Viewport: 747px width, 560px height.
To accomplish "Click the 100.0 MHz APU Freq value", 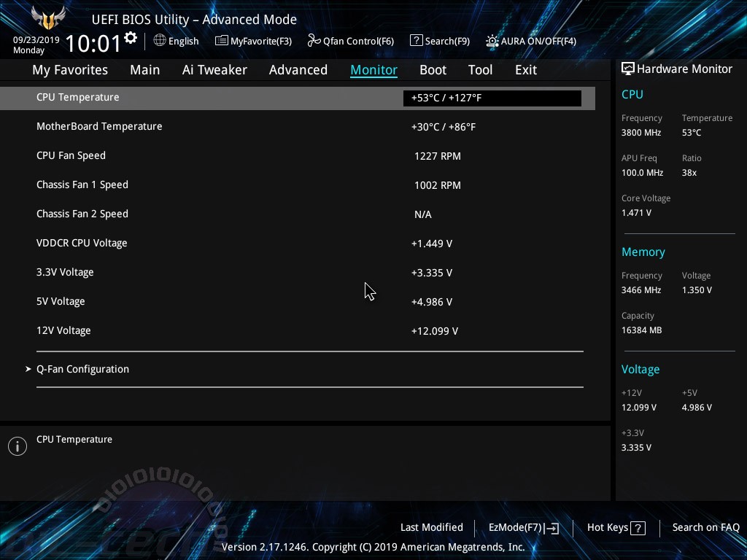I will click(x=642, y=173).
